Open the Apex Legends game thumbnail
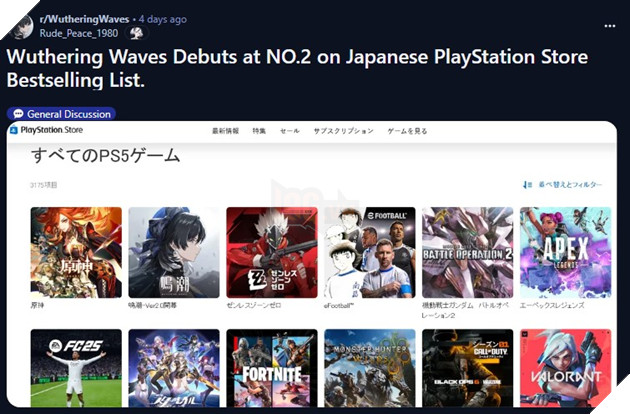Image resolution: width=630 pixels, height=414 pixels. click(565, 252)
